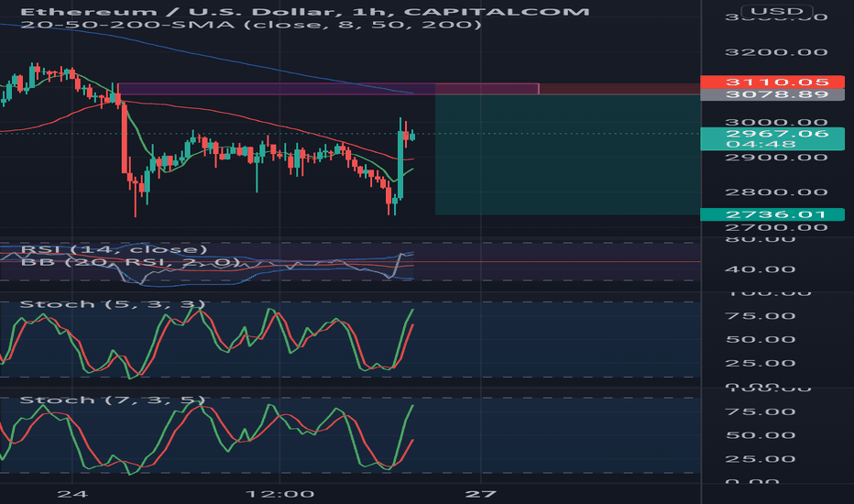Viewport: 854px width, 504px height.
Task: Click the Ethereum / U.S. Dollar chart title
Action: click(304, 11)
